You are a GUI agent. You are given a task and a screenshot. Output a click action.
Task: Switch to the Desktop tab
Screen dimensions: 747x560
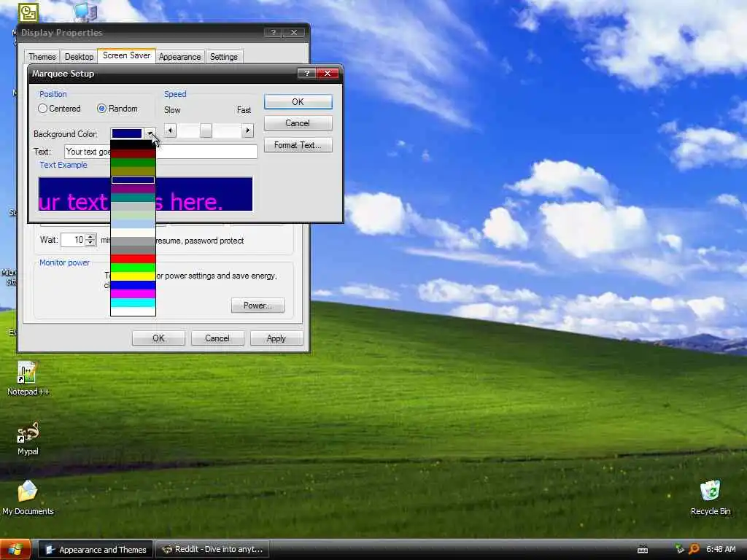79,57
